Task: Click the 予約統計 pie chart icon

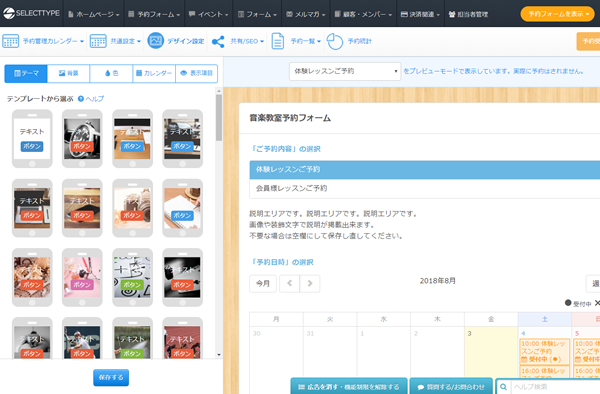Action: tap(334, 41)
